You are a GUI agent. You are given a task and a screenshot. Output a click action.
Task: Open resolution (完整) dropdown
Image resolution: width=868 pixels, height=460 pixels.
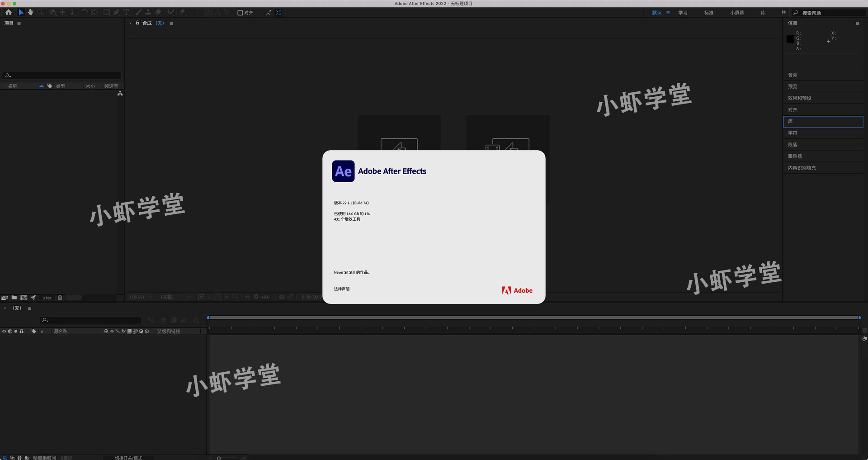coord(175,297)
